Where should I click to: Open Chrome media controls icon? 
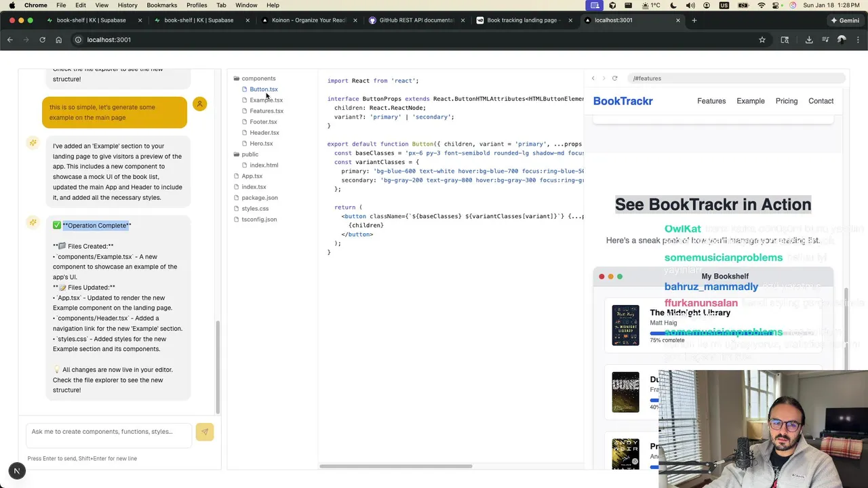click(825, 40)
